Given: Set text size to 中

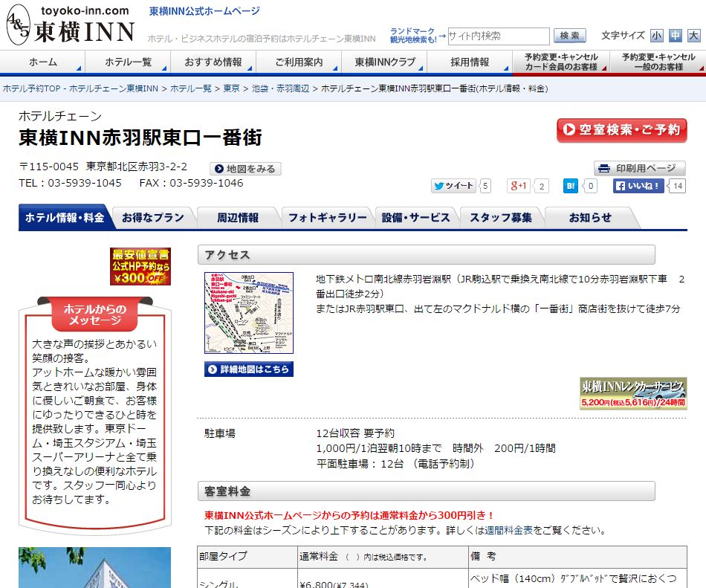Looking at the screenshot, I should click(675, 36).
